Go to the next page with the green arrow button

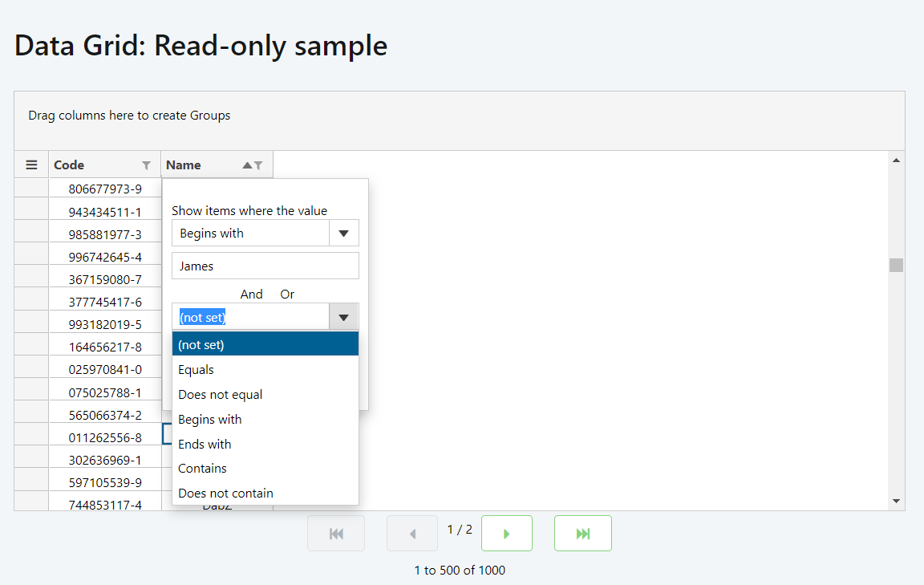click(507, 533)
